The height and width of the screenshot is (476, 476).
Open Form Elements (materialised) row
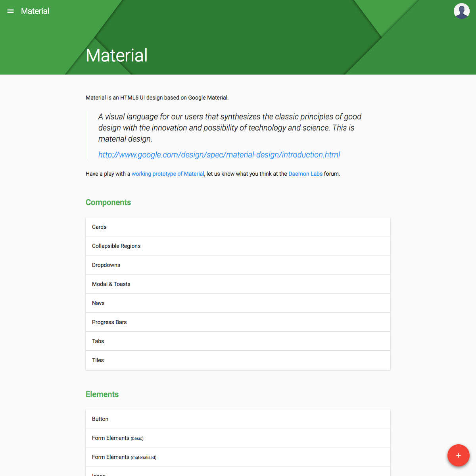pos(238,457)
